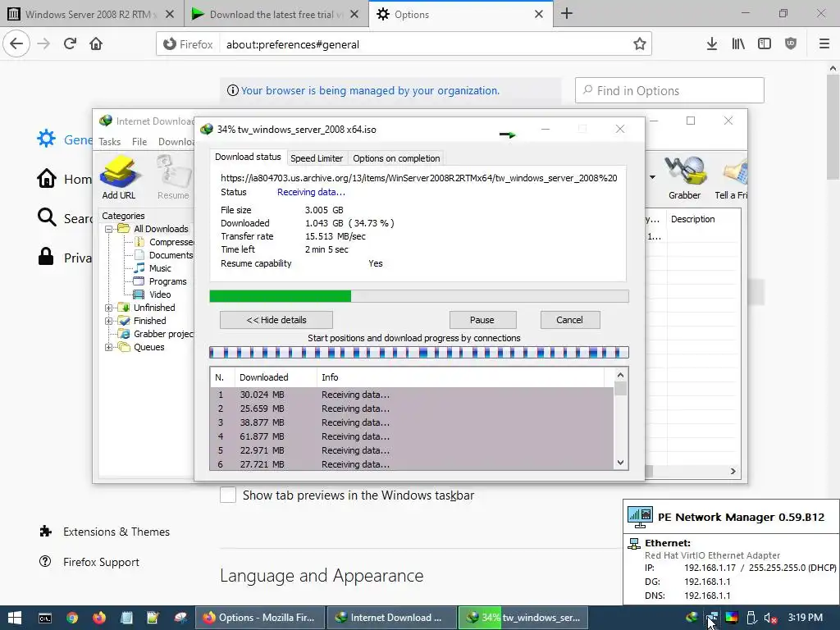This screenshot has height=630, width=840.
Task: Launch Chrome from the taskbar
Action: pos(72,618)
